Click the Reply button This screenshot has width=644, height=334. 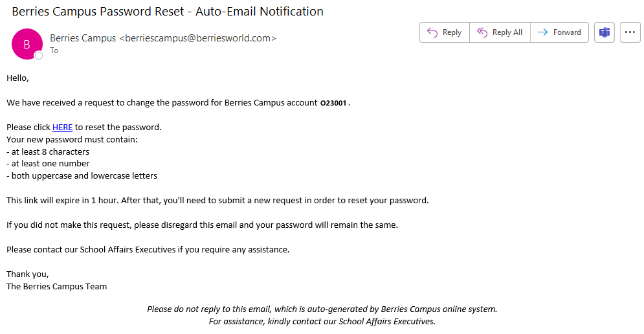(x=444, y=32)
